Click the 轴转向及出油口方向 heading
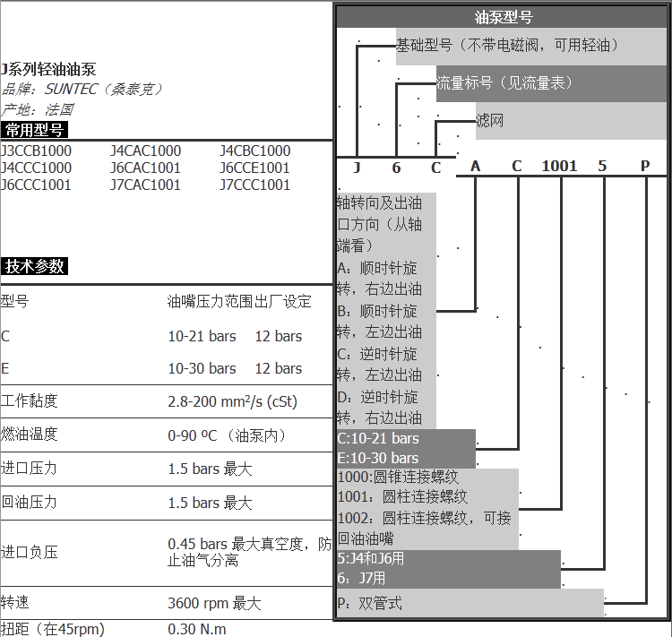 point(380,224)
